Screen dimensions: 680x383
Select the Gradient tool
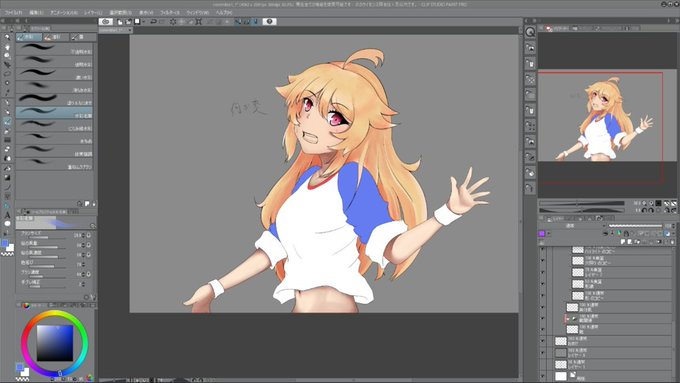point(7,177)
